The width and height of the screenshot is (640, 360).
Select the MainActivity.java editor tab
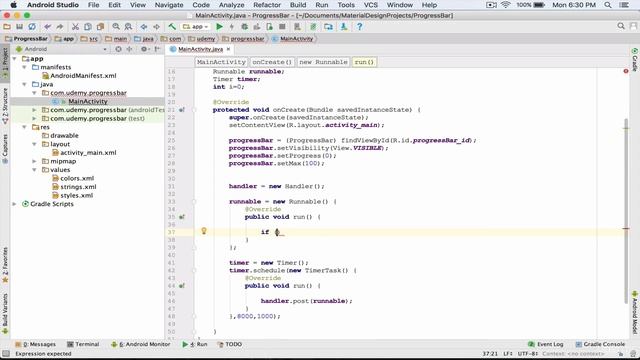coord(200,49)
